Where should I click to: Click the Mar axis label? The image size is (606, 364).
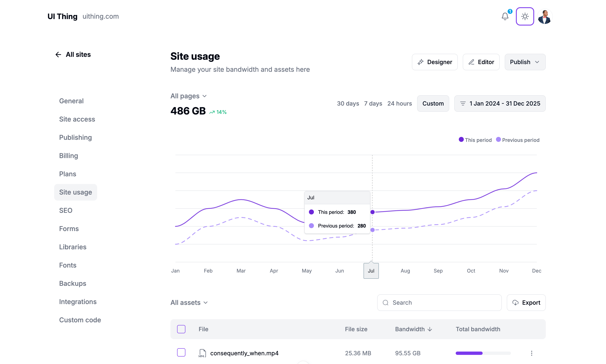(x=241, y=271)
